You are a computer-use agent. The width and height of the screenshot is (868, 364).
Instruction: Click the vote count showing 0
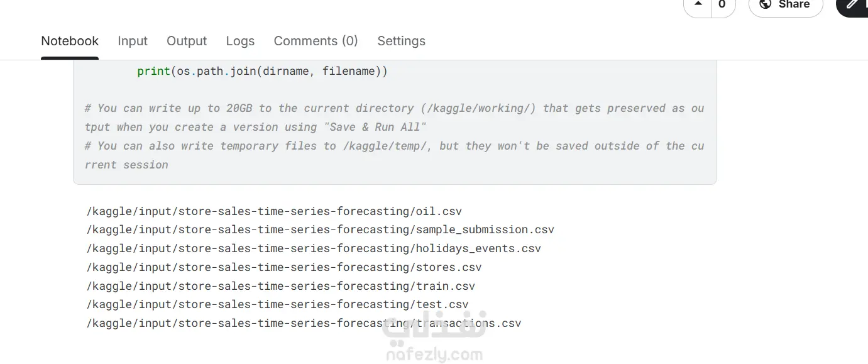[x=722, y=4]
